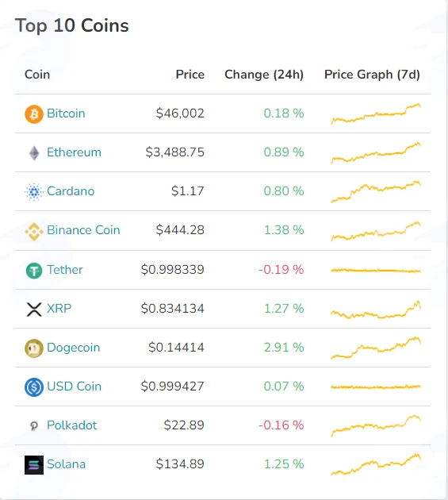
Task: Open the Solana coin page link
Action: [x=67, y=464]
